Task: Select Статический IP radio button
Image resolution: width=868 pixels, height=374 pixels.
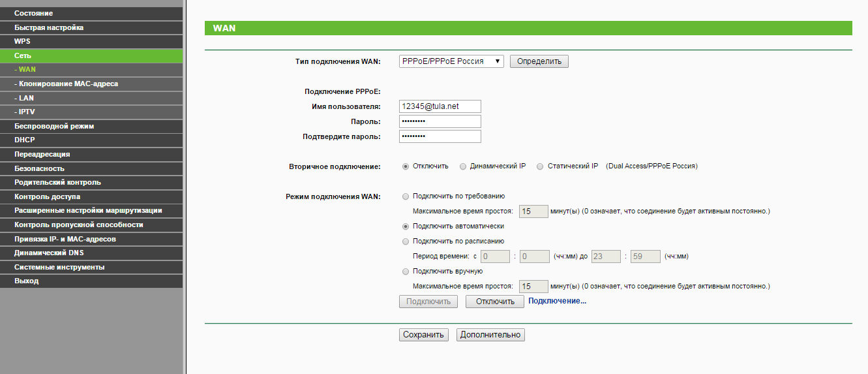Action: [x=540, y=166]
